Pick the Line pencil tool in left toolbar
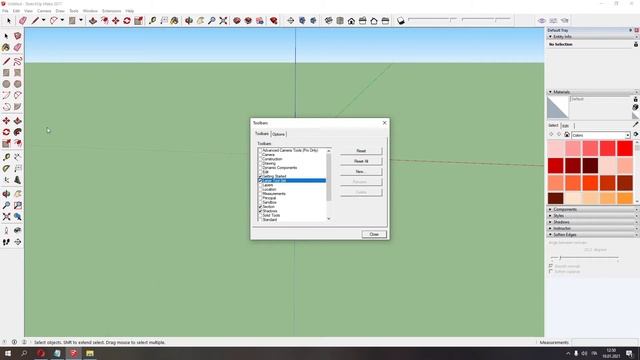 coord(6,61)
